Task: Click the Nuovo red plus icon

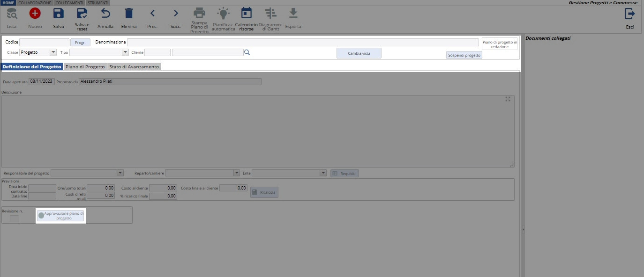Action: click(35, 14)
